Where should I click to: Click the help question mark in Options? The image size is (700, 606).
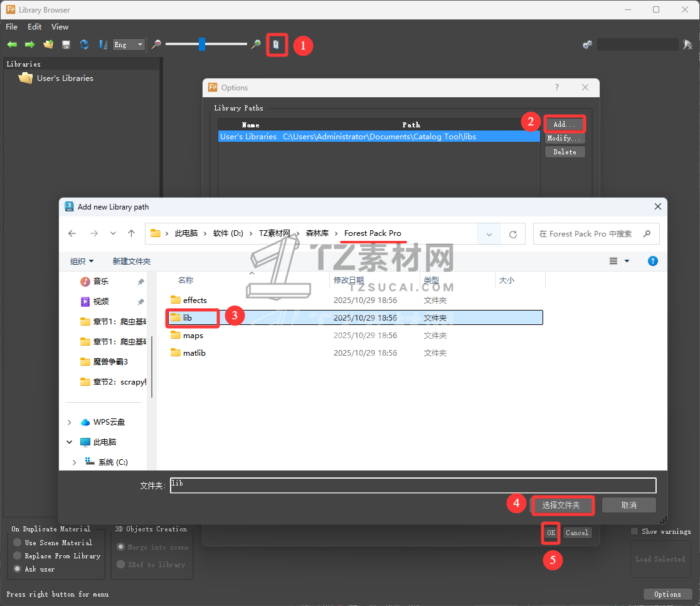[x=557, y=88]
